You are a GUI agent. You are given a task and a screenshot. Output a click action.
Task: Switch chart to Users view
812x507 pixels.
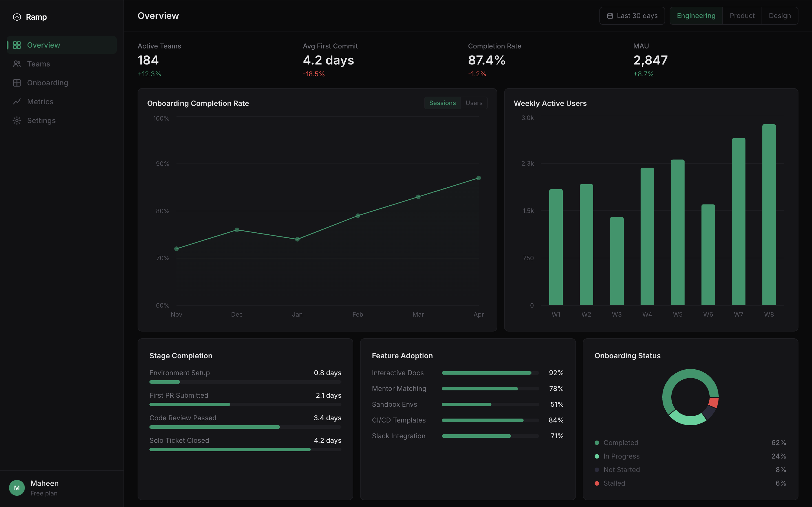(474, 103)
